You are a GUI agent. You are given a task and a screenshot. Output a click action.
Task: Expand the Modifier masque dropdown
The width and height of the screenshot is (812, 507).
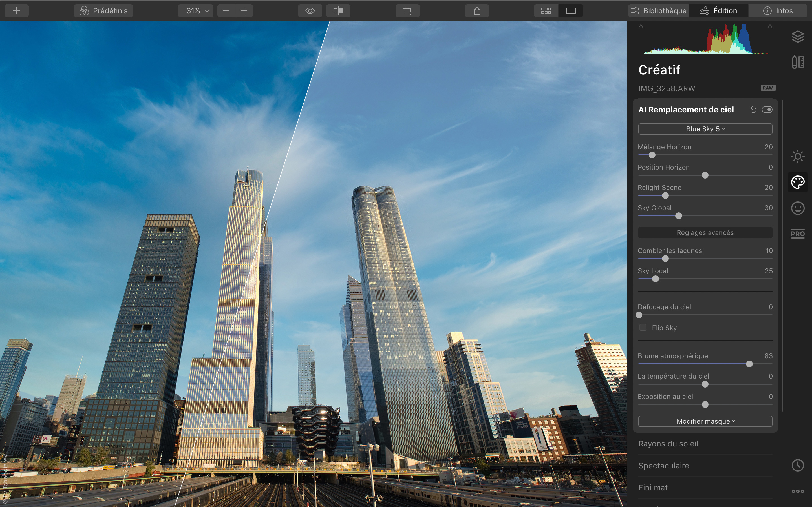click(x=705, y=421)
